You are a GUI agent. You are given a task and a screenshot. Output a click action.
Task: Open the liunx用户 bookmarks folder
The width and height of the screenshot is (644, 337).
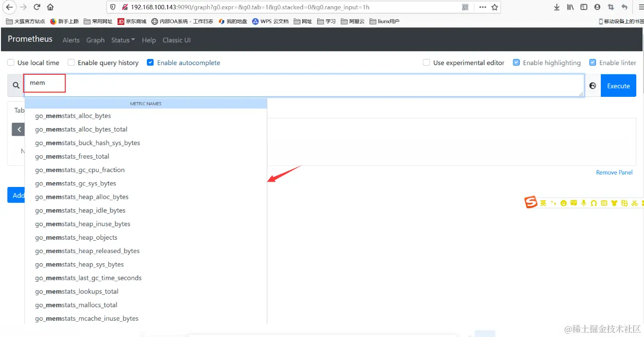[385, 21]
